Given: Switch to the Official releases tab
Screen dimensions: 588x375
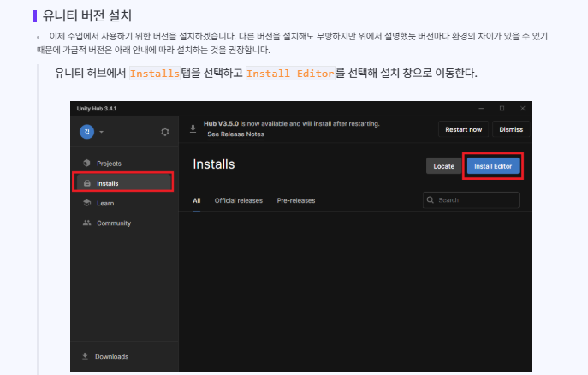Looking at the screenshot, I should point(239,200).
